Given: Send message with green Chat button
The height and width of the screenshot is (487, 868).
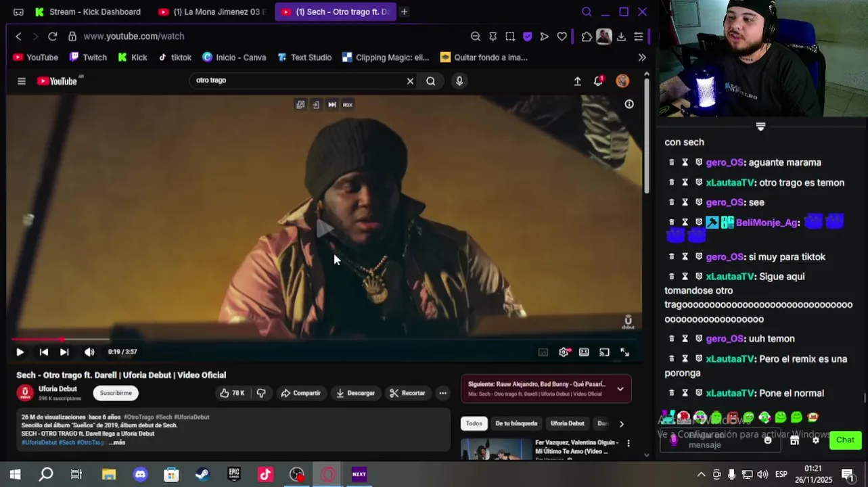Looking at the screenshot, I should coord(845,440).
